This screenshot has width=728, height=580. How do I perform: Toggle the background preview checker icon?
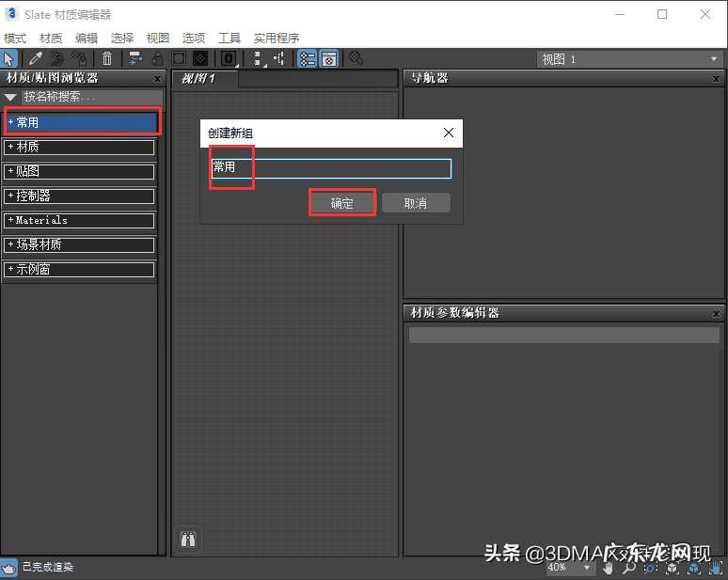200,58
